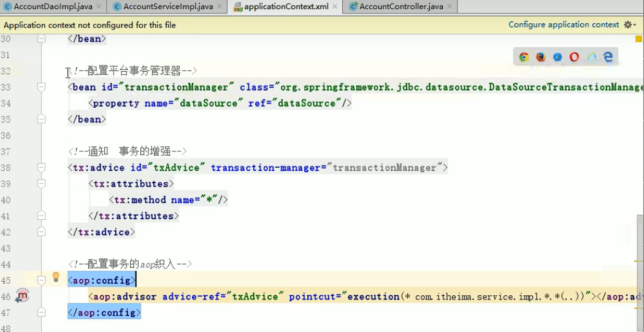The height and width of the screenshot is (332, 644).
Task: Switch to AccountServiceImpl.java tab
Action: pos(167,7)
